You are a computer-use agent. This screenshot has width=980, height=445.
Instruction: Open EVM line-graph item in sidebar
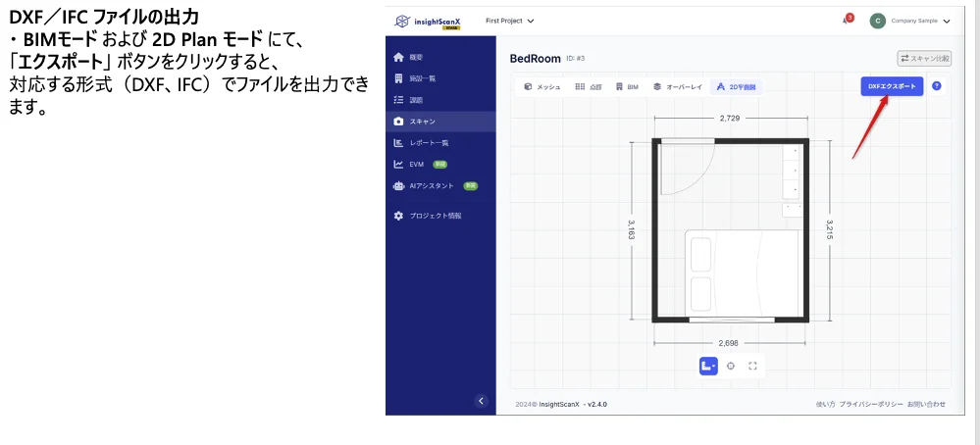point(440,164)
